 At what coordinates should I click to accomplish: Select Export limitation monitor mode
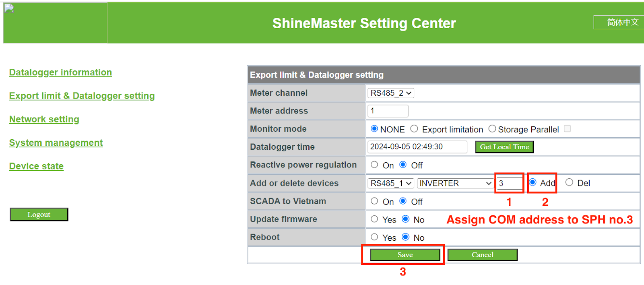(414, 129)
